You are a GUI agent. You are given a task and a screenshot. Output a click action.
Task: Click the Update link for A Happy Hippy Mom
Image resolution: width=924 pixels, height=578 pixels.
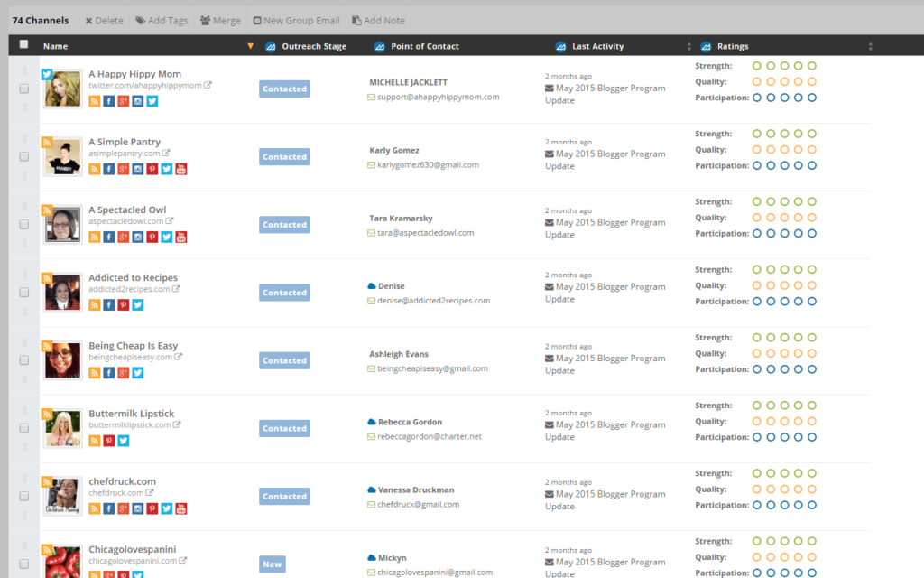[559, 100]
